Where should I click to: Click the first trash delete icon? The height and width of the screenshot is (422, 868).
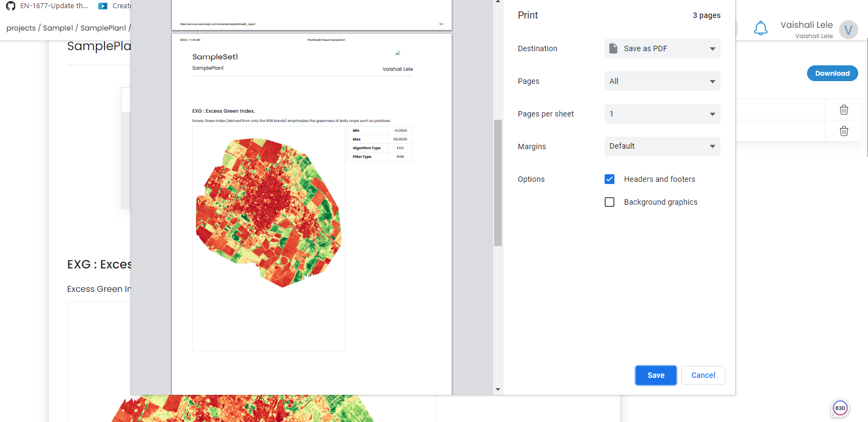tap(844, 109)
